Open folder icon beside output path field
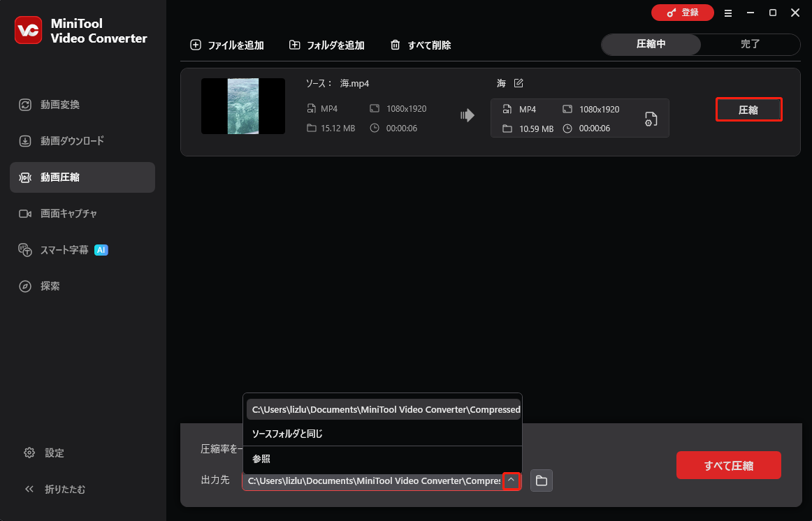 click(x=541, y=480)
